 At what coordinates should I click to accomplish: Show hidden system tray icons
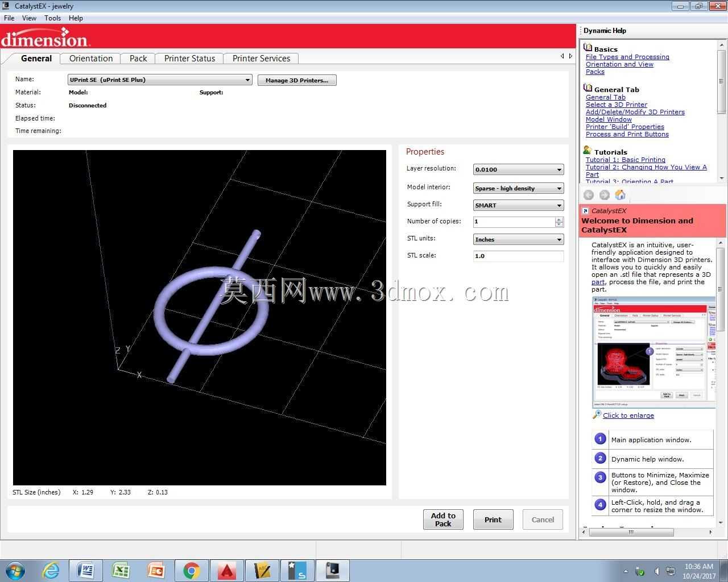coord(626,571)
